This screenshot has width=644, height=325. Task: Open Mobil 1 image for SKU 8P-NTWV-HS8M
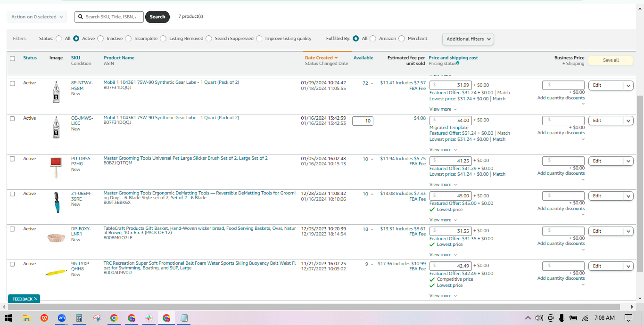click(56, 92)
